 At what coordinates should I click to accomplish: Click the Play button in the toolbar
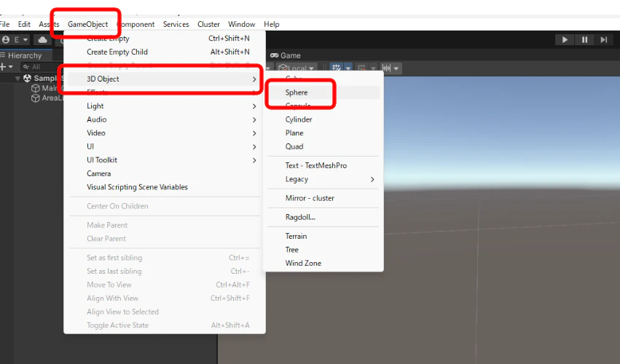click(565, 39)
